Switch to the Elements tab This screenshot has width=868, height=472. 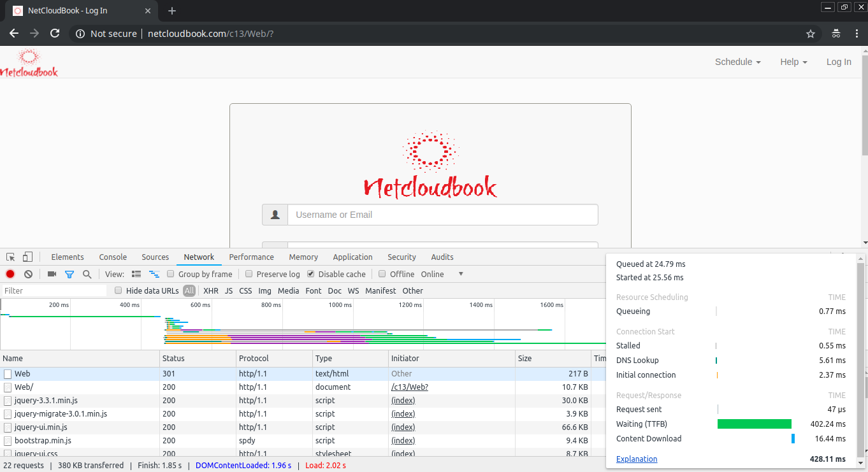[68, 257]
